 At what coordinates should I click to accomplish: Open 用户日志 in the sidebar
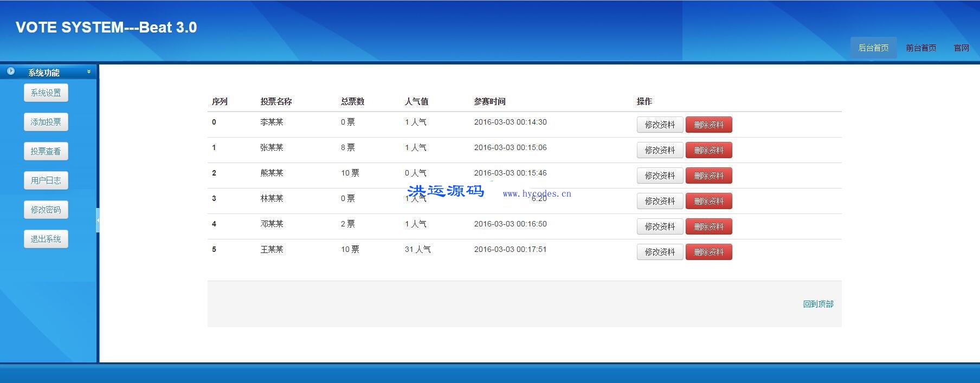click(x=46, y=180)
